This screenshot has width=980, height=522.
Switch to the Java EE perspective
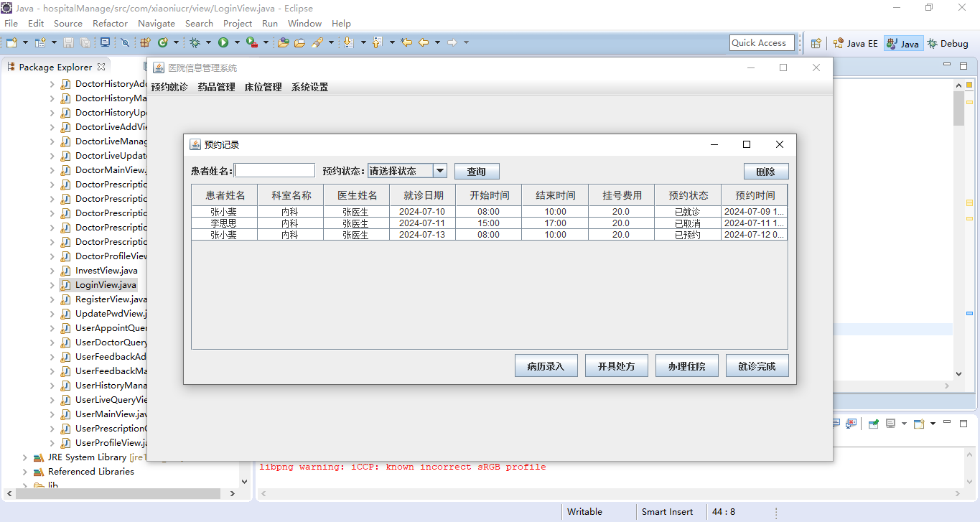tap(855, 43)
